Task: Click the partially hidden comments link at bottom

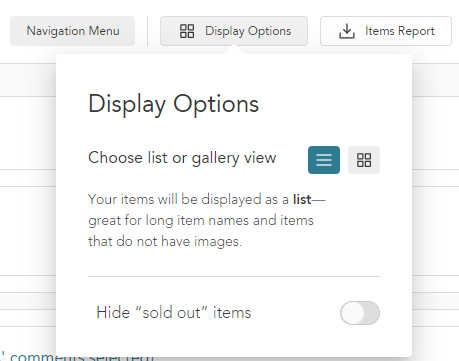Action: click(x=77, y=357)
